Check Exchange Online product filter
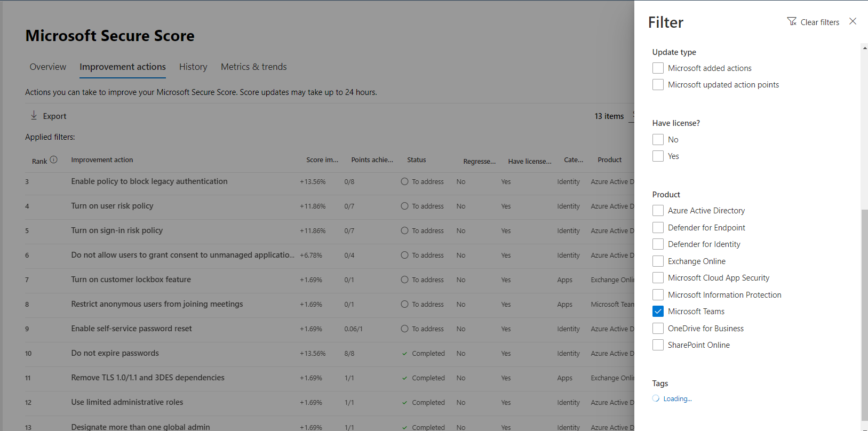The width and height of the screenshot is (868, 431). coord(658,261)
